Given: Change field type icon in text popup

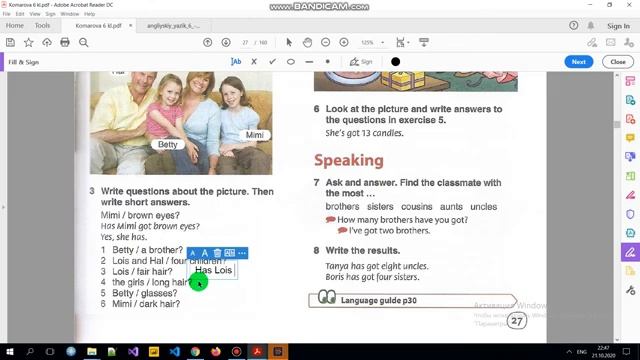Looking at the screenshot, I should (230, 253).
